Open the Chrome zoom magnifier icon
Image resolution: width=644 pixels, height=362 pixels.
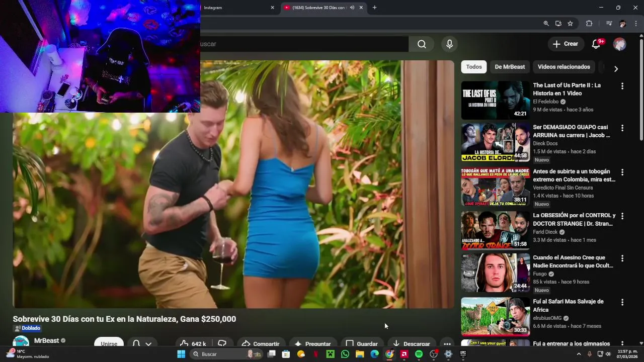click(546, 23)
